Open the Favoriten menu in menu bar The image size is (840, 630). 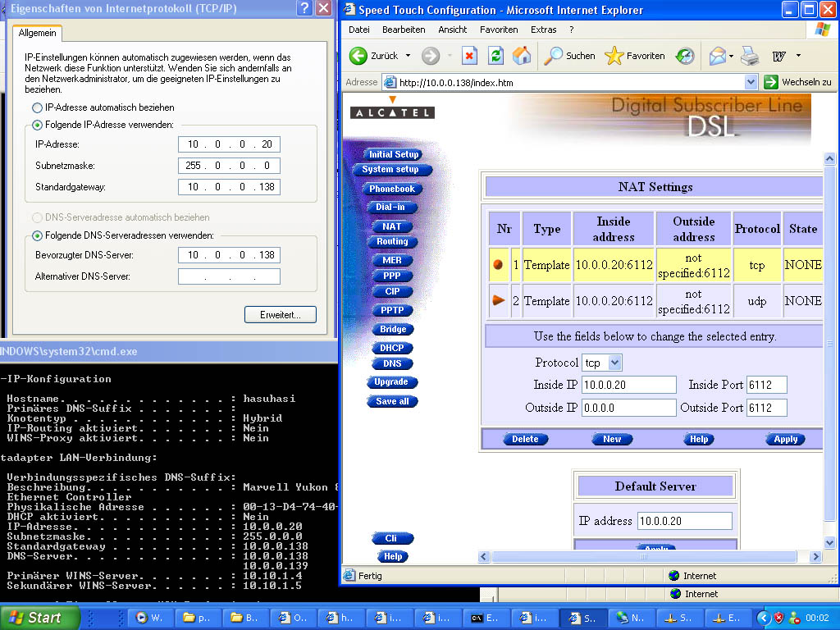pyautogui.click(x=499, y=30)
